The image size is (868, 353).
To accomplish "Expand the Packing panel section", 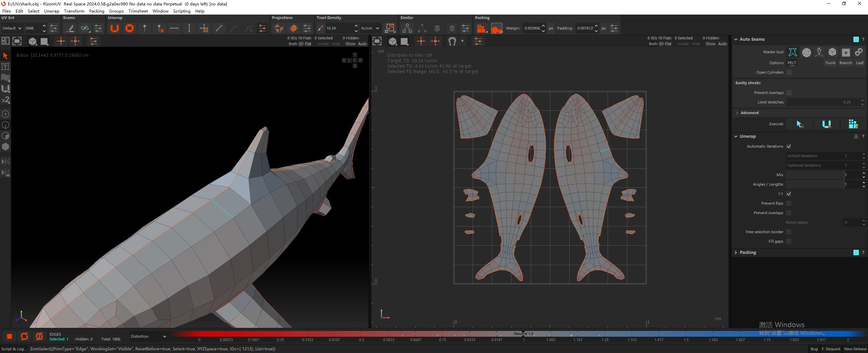I will (x=748, y=253).
